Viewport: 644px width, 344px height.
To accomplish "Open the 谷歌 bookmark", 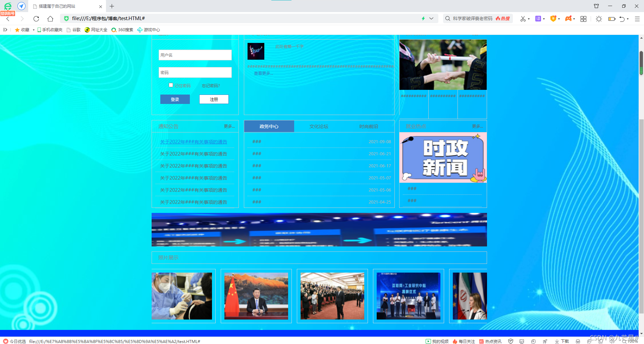I will [x=74, y=30].
